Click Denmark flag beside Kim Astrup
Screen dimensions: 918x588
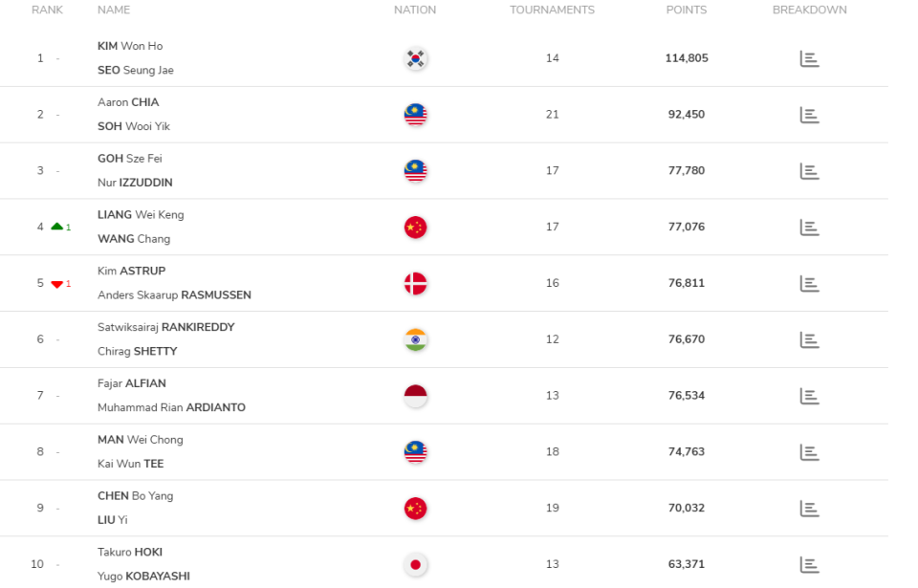pyautogui.click(x=415, y=284)
